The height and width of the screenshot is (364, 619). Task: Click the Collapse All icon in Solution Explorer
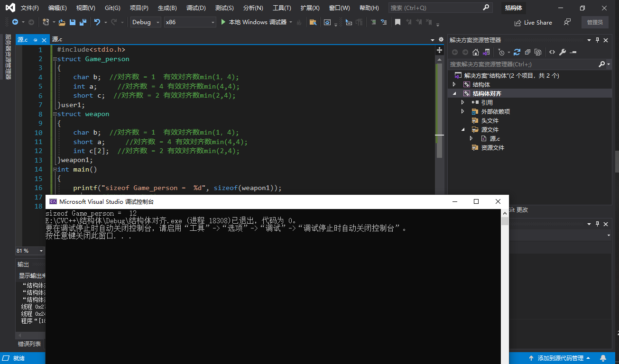point(527,52)
